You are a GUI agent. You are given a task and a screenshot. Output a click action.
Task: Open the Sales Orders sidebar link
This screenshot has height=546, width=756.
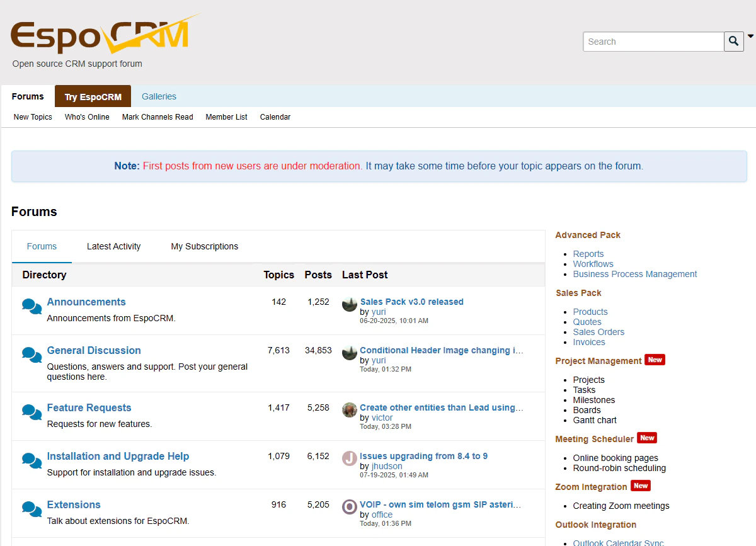click(x=598, y=332)
